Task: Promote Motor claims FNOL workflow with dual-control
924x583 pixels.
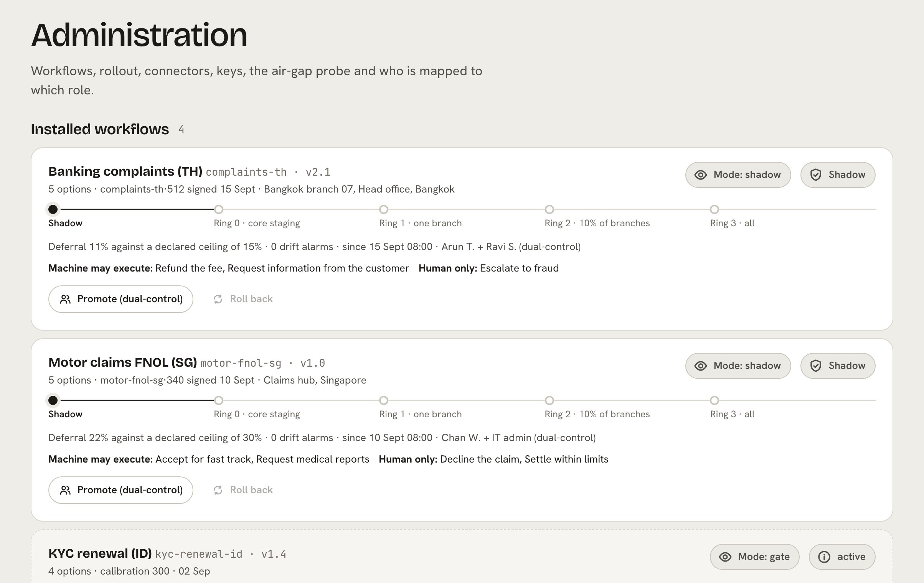Action: click(121, 490)
